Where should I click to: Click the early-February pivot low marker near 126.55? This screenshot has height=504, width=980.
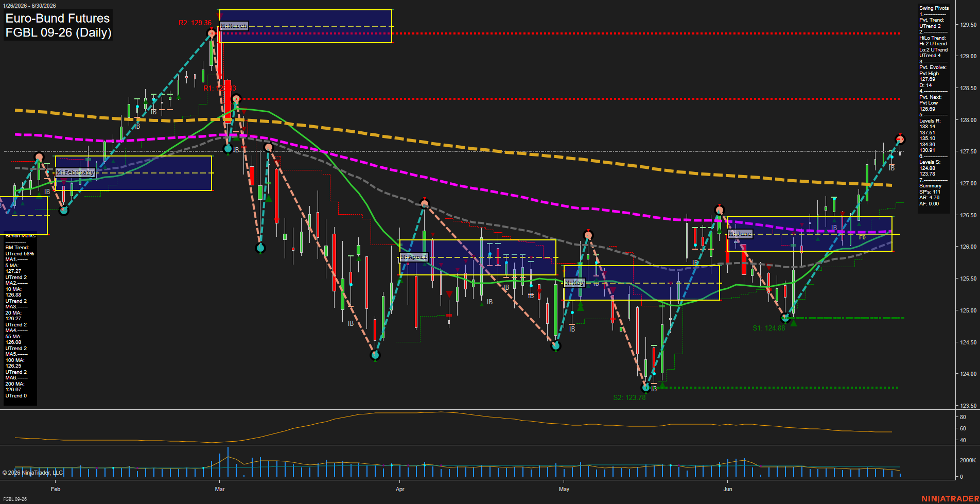tap(64, 210)
